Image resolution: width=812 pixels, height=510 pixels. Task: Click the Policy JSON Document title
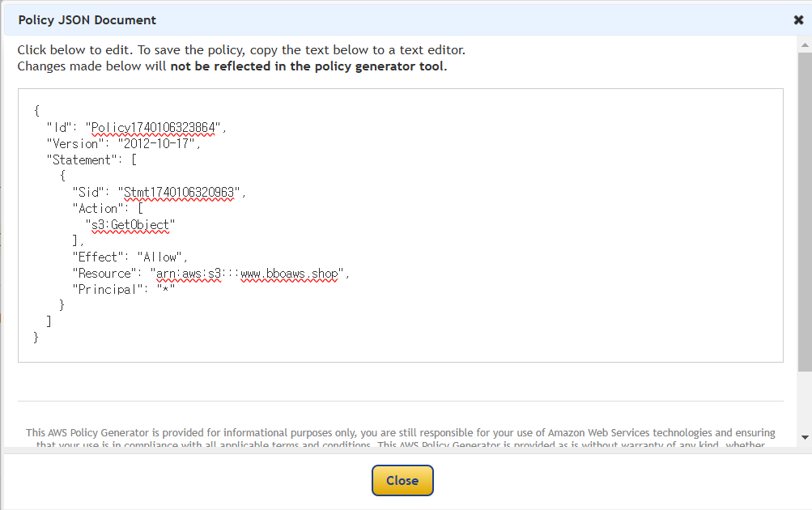click(87, 20)
